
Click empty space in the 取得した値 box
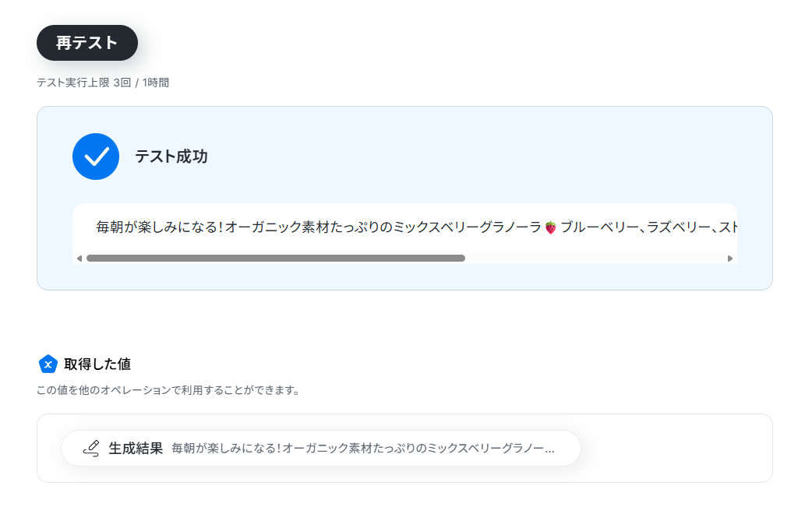673,449
